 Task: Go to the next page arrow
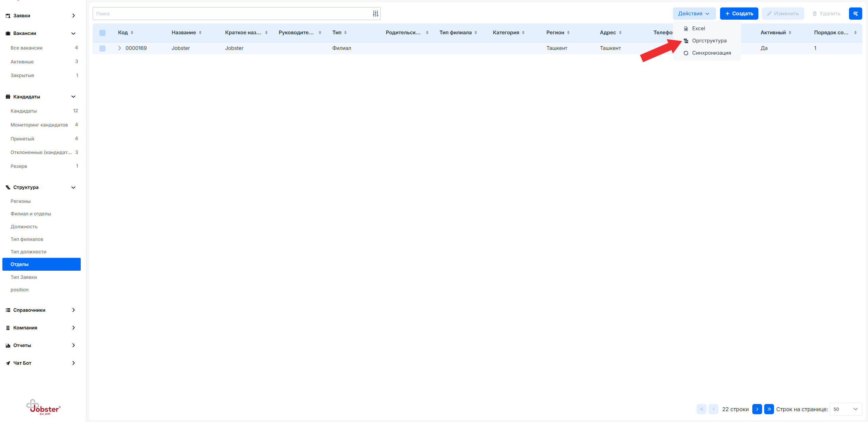[757, 409]
